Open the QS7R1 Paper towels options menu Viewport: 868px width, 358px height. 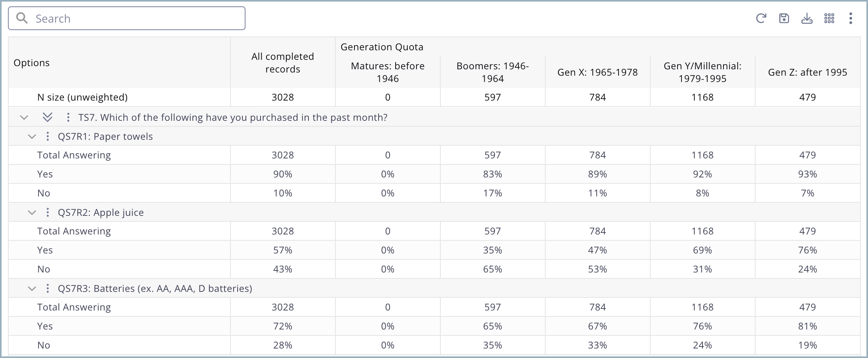[x=48, y=136]
